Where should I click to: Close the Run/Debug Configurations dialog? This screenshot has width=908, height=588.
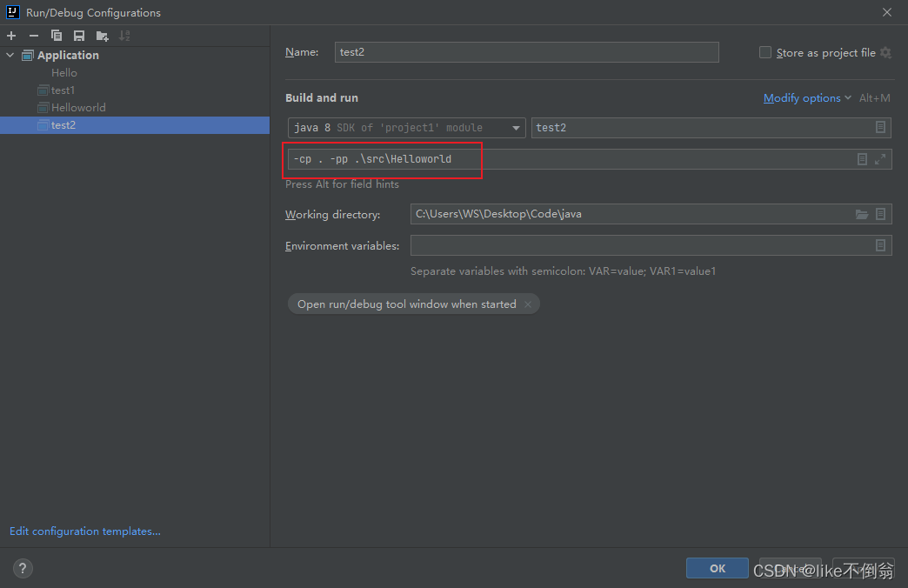point(886,12)
